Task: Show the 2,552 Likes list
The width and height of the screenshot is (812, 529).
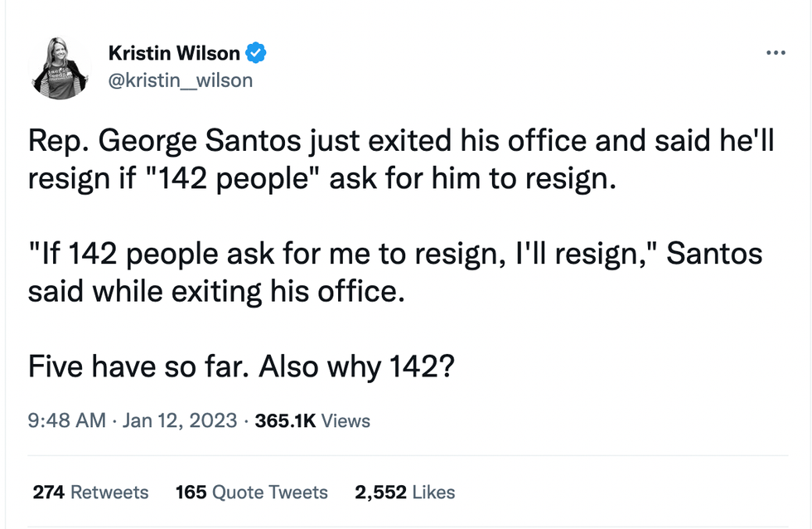Action: (404, 492)
